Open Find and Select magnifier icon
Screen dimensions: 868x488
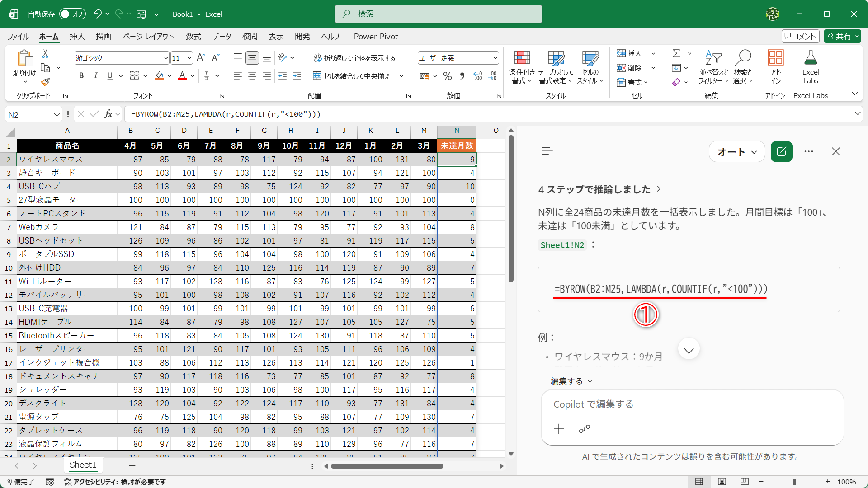[x=743, y=68]
